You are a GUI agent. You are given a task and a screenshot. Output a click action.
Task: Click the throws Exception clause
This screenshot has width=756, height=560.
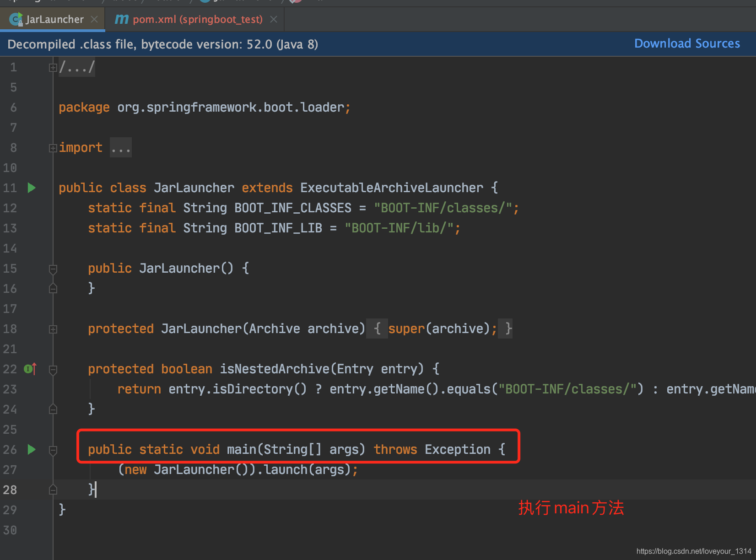[432, 449]
